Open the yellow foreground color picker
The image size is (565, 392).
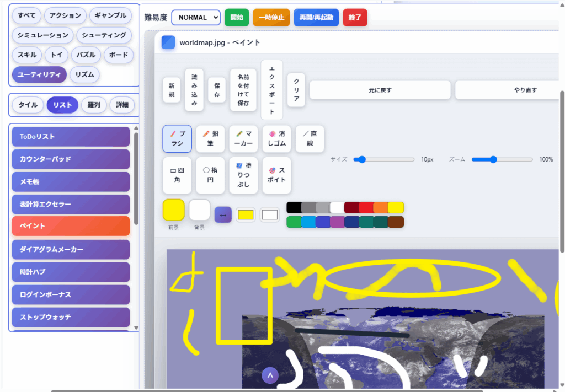pyautogui.click(x=174, y=210)
